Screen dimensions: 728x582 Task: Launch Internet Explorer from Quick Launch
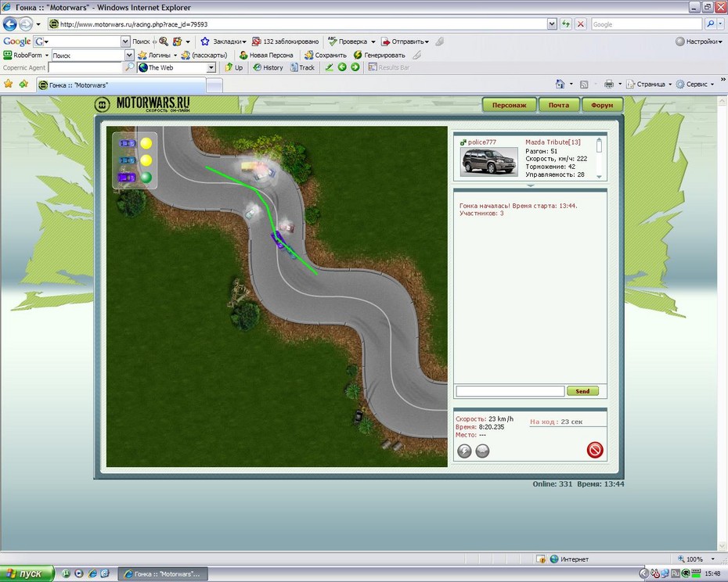point(92,574)
